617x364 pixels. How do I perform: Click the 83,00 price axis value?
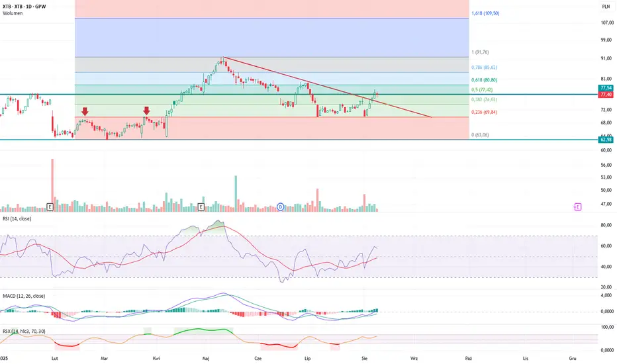tap(606, 79)
